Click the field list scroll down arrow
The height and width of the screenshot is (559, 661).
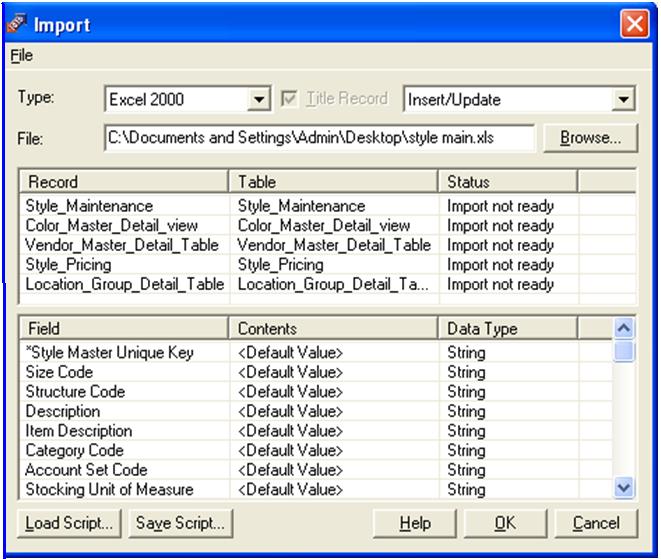[624, 489]
